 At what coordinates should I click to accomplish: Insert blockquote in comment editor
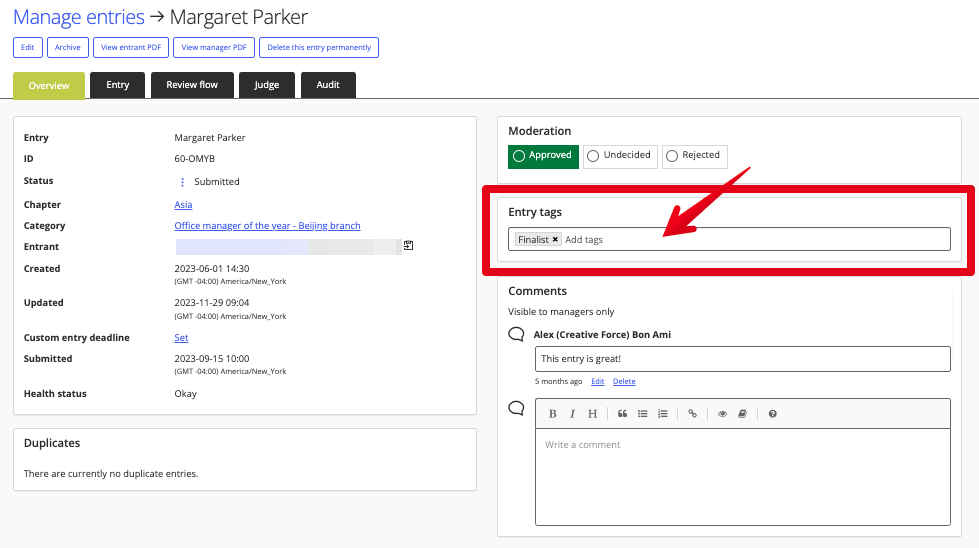[622, 414]
